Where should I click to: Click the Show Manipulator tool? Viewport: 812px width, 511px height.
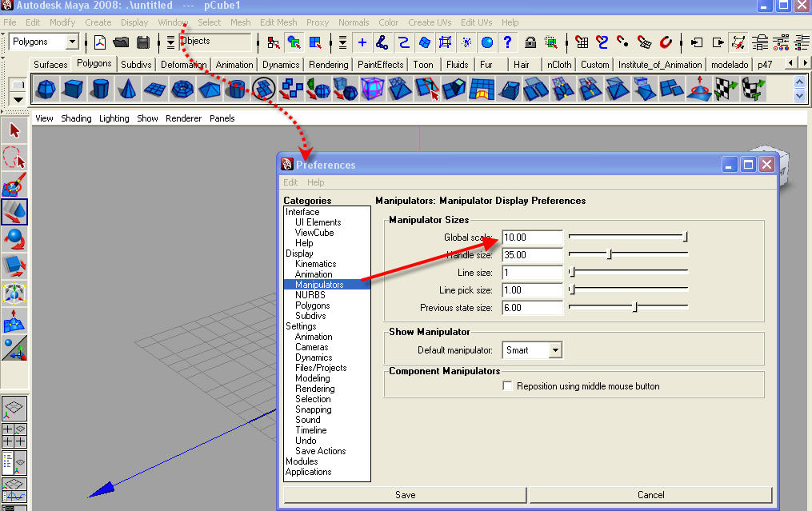coord(14,348)
